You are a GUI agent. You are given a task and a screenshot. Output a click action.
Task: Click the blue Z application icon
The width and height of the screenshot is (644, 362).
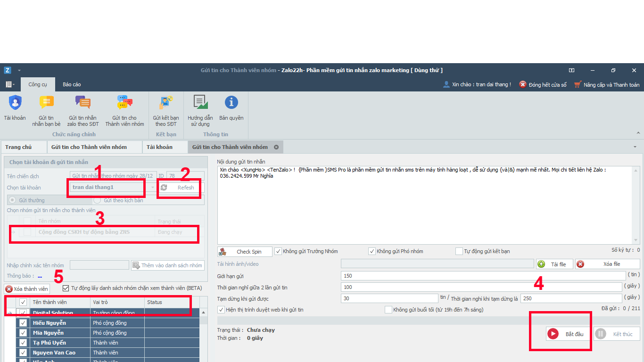[8, 70]
